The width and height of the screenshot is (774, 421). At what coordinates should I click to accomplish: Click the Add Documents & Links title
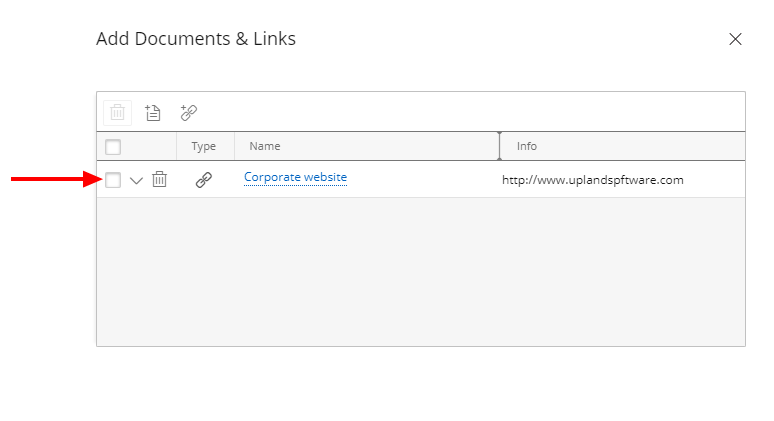(196, 38)
